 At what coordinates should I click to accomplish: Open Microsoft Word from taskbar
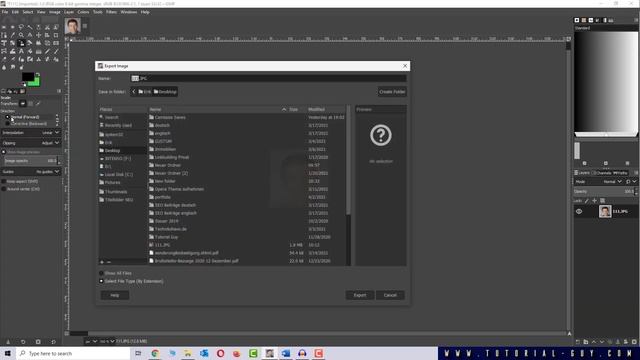click(x=286, y=353)
